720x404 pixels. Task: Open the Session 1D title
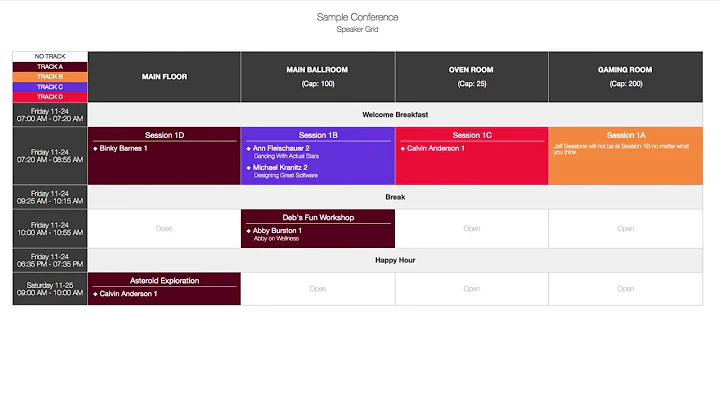(x=164, y=135)
